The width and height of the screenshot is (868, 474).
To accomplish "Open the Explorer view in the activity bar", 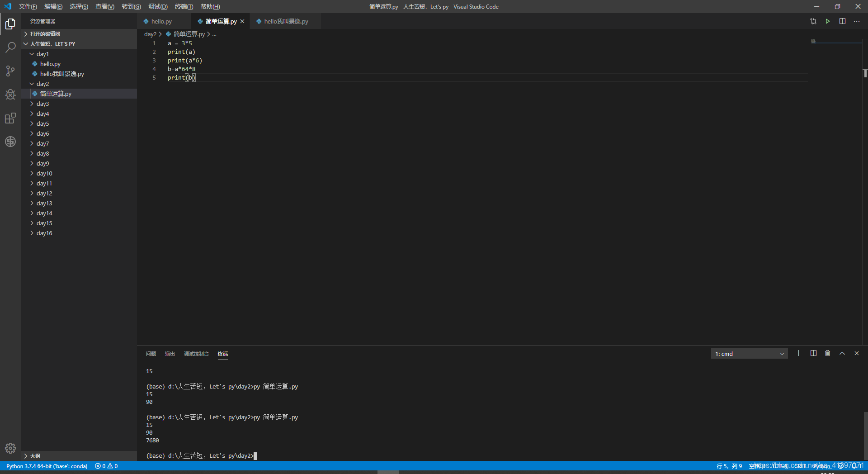I will point(10,24).
